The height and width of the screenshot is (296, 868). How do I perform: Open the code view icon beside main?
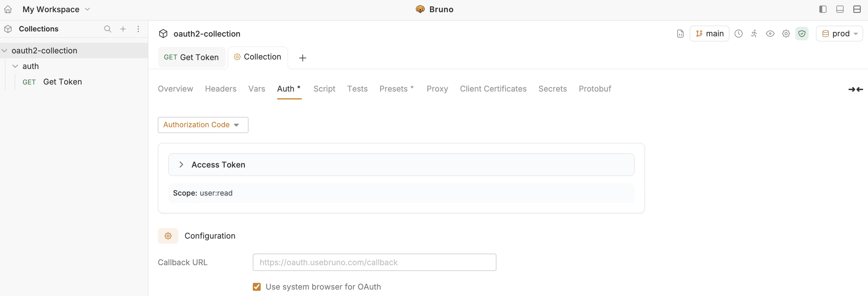click(680, 33)
